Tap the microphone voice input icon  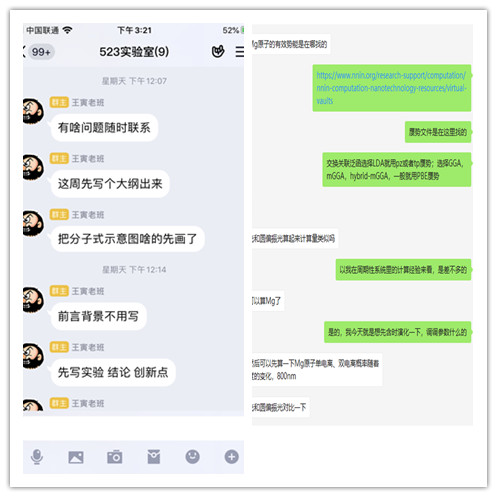(37, 457)
